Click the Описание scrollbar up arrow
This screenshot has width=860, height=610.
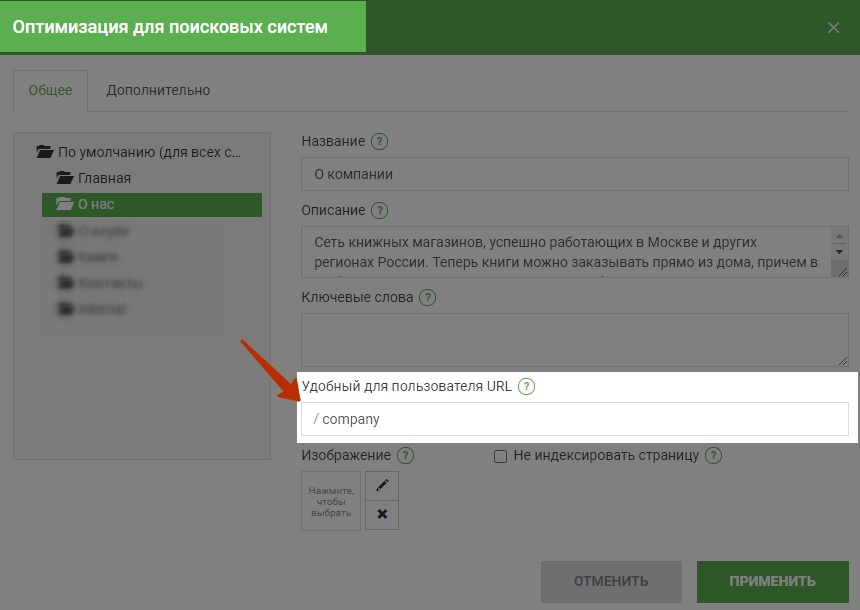coord(839,236)
